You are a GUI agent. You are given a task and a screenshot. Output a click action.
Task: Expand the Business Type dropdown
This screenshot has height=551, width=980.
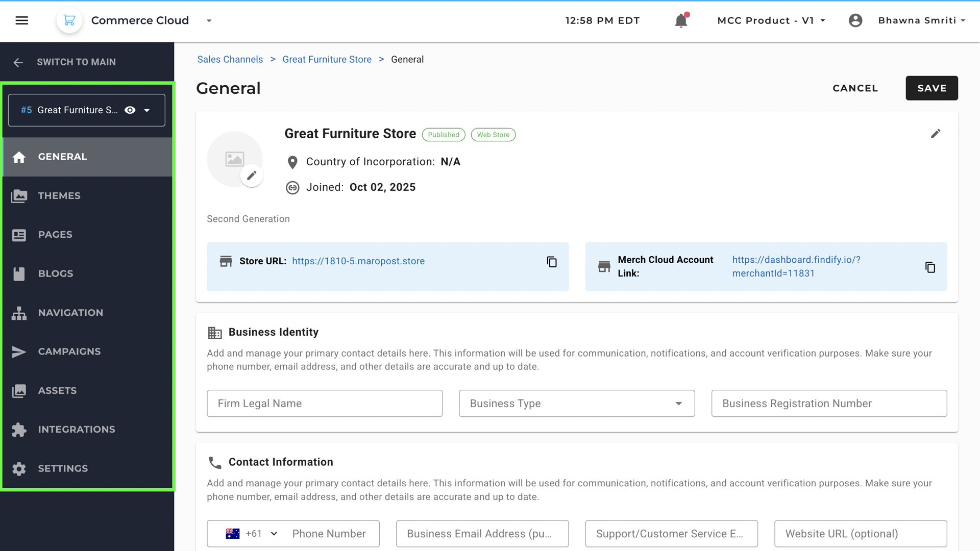pos(678,404)
